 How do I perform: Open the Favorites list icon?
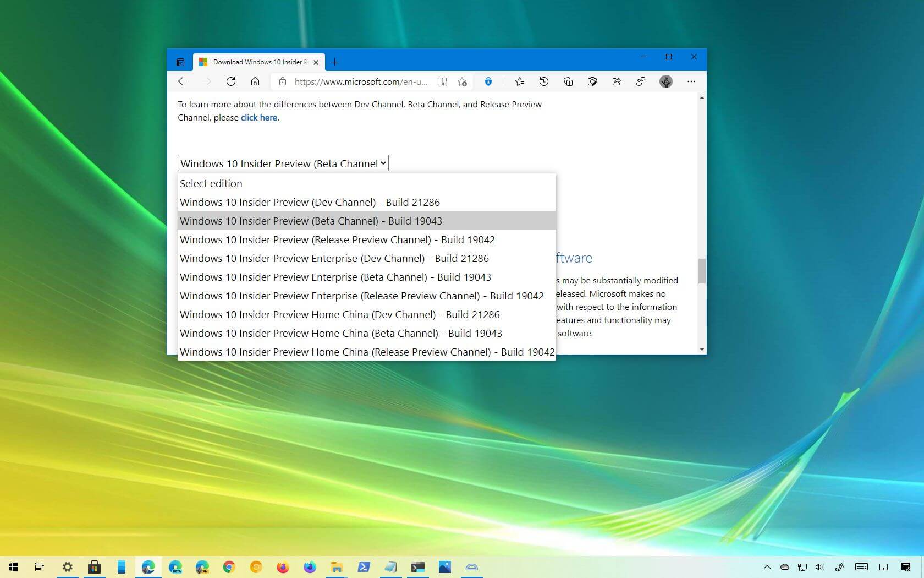point(520,81)
